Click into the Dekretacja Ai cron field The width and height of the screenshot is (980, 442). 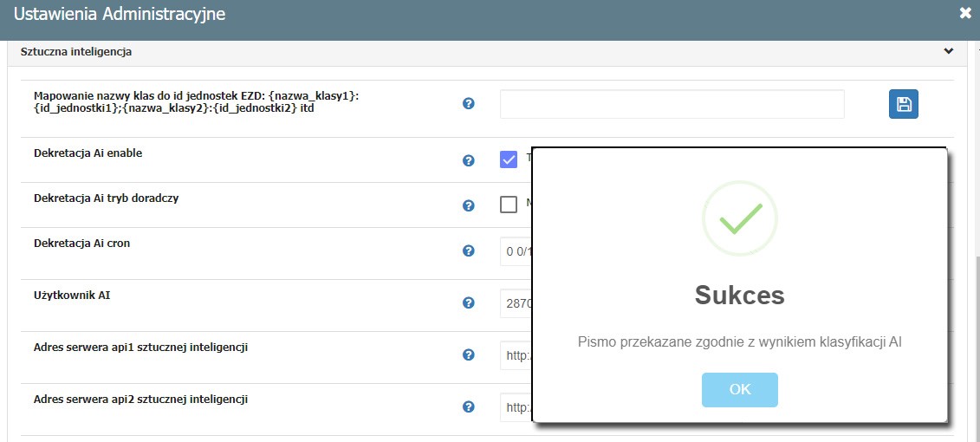pyautogui.click(x=516, y=251)
